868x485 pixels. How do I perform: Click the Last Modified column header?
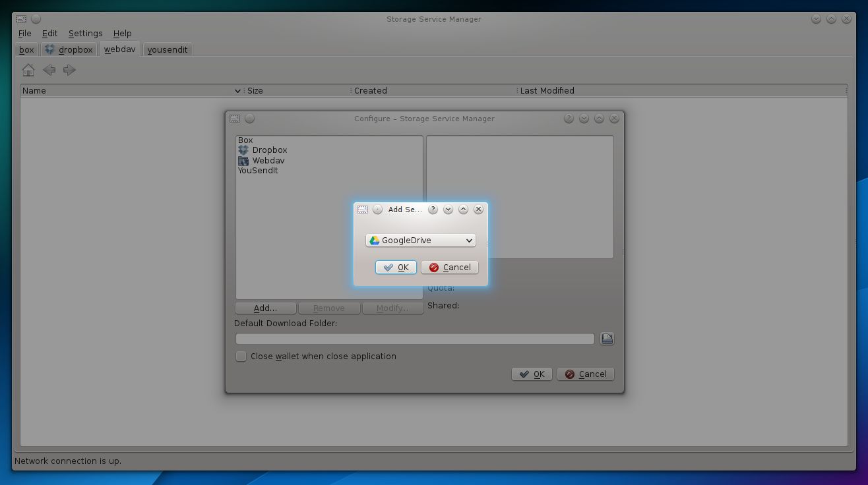tap(681, 91)
